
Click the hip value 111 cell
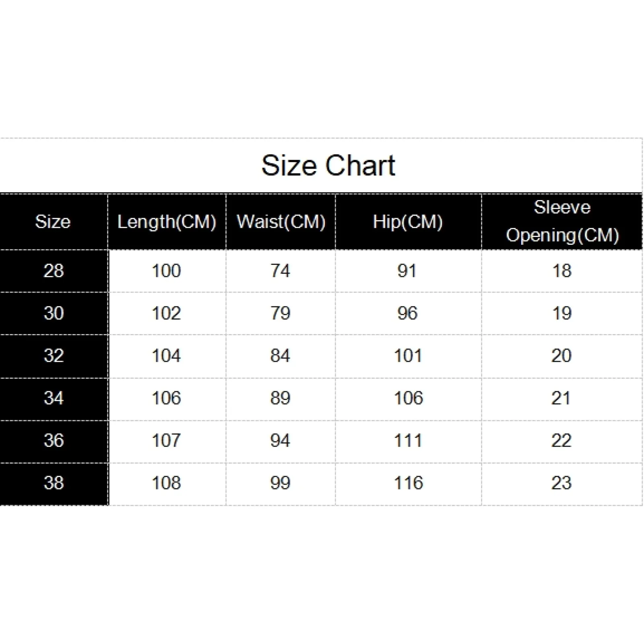pos(408,441)
